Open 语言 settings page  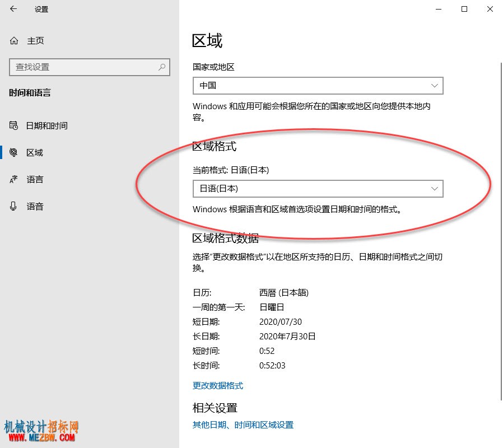point(35,179)
